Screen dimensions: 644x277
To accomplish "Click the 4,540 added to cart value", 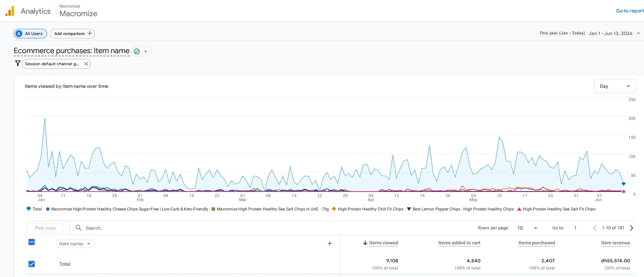I will pos(473,261).
